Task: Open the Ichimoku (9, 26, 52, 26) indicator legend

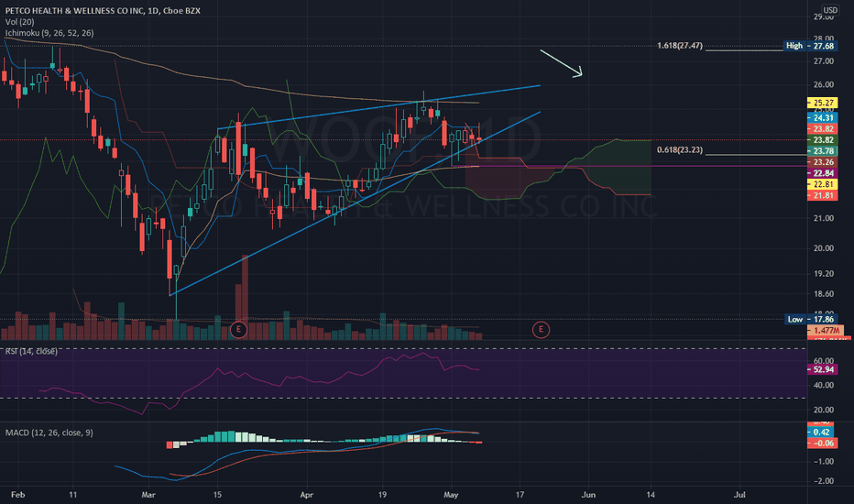Action: (49, 33)
